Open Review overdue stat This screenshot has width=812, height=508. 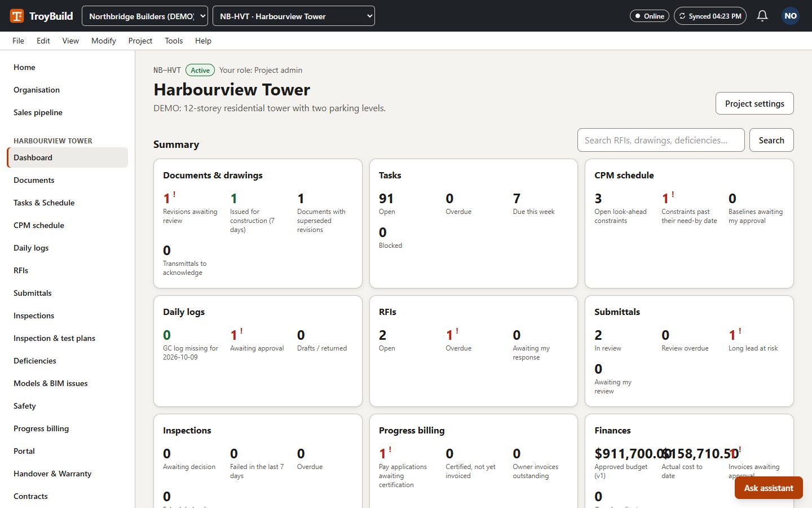click(x=690, y=340)
